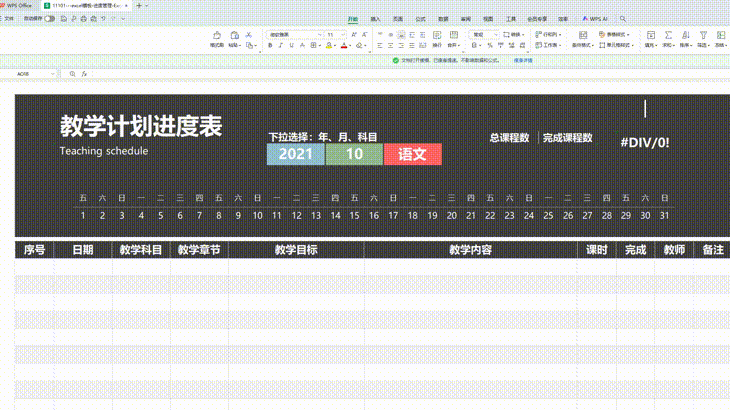Toggle the auto-save switch

coord(49,19)
